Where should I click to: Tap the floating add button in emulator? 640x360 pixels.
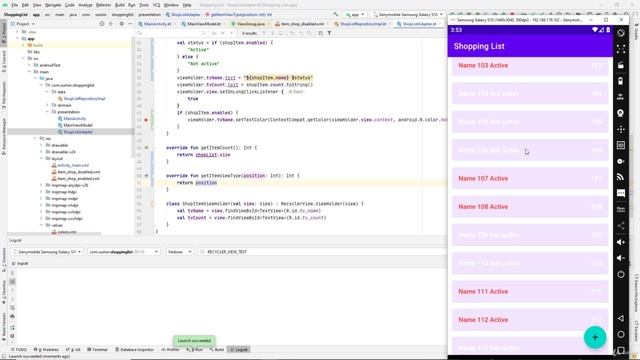595,337
